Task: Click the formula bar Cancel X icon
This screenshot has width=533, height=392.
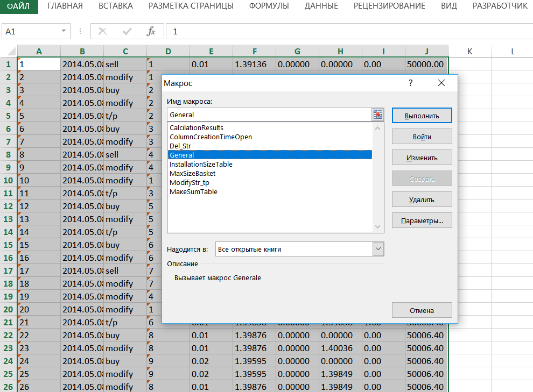Action: click(102, 32)
